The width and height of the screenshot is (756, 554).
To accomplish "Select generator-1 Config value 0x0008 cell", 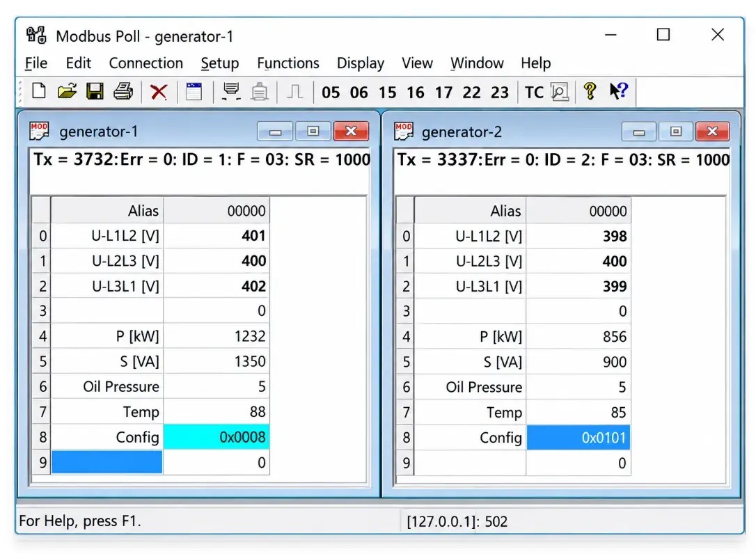I will pyautogui.click(x=216, y=437).
